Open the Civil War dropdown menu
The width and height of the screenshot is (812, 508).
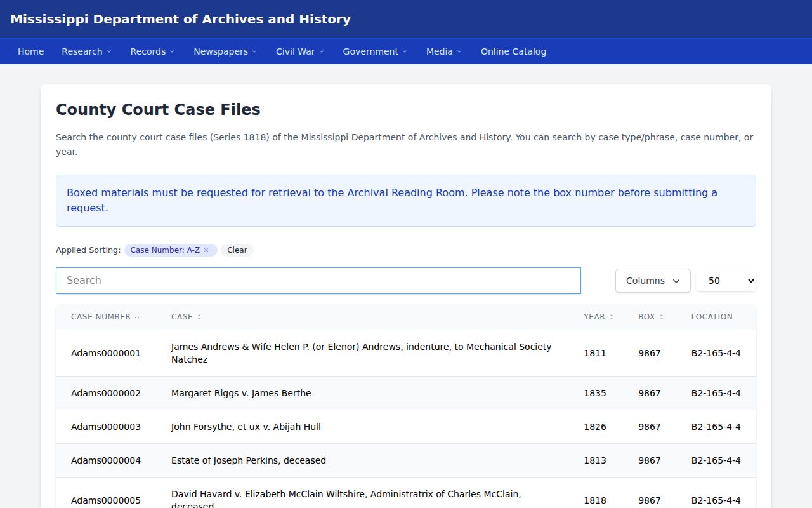299,51
